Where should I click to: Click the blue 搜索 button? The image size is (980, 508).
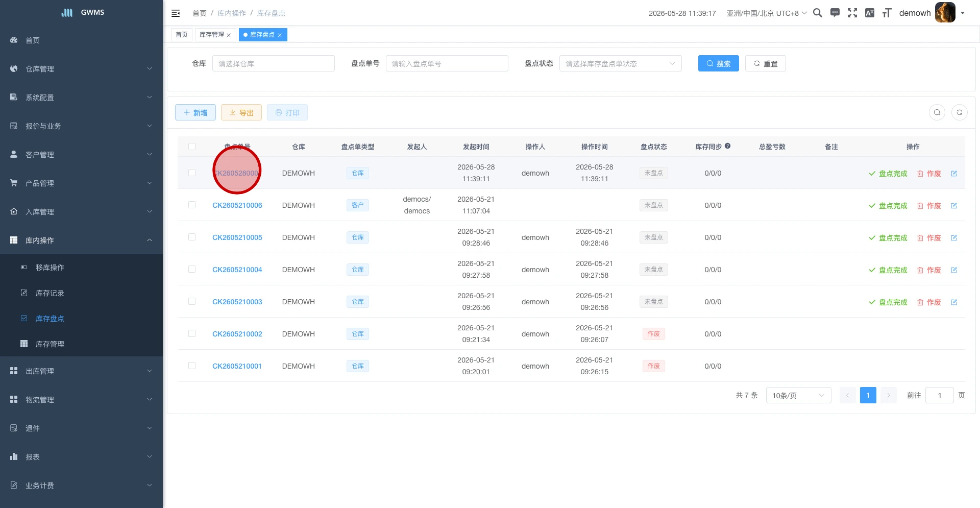[x=718, y=63]
